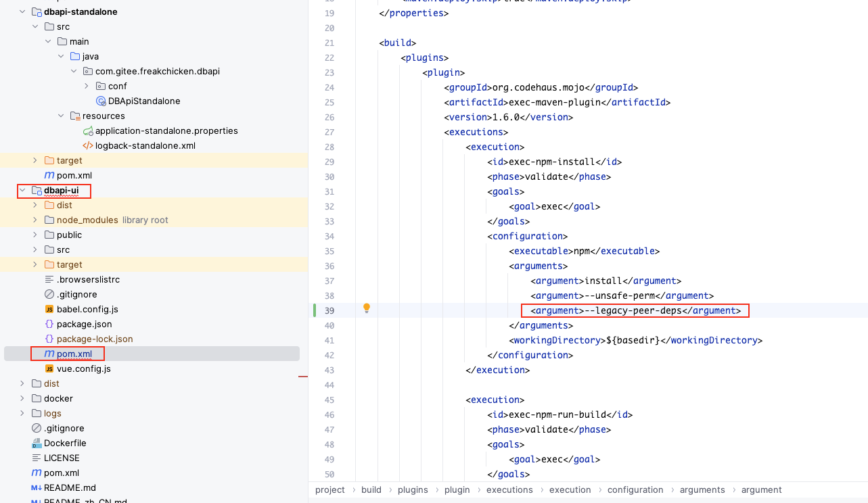Expand the conf package
The image size is (868, 503).
87,86
